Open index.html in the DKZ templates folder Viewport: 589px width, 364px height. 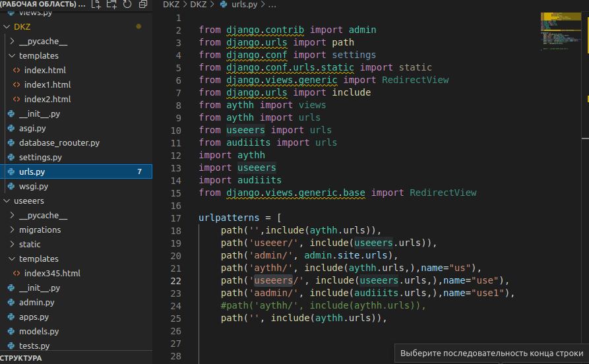coord(44,70)
